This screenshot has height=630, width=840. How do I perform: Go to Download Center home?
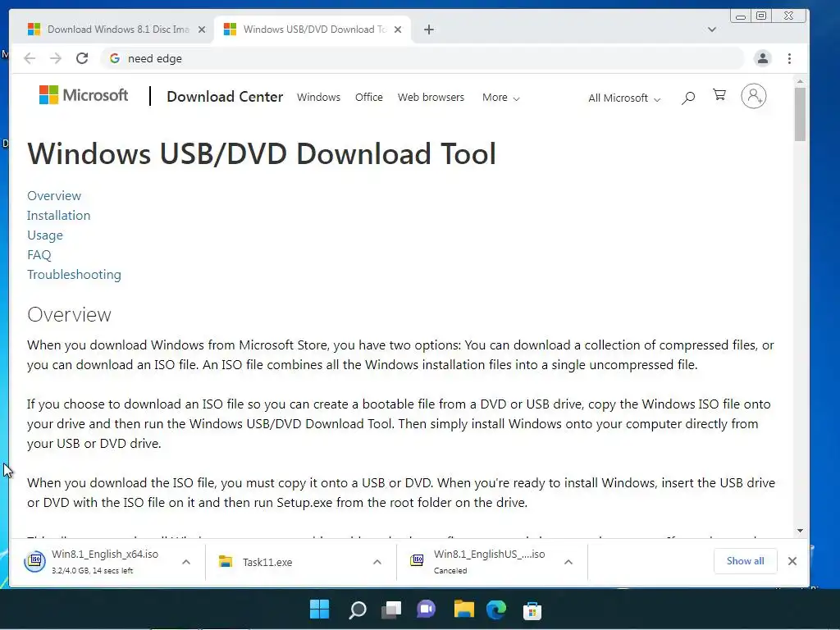[225, 97]
